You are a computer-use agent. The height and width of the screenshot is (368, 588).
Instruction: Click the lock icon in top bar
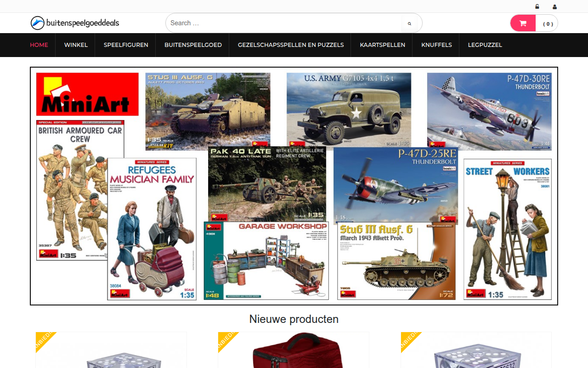[537, 6]
